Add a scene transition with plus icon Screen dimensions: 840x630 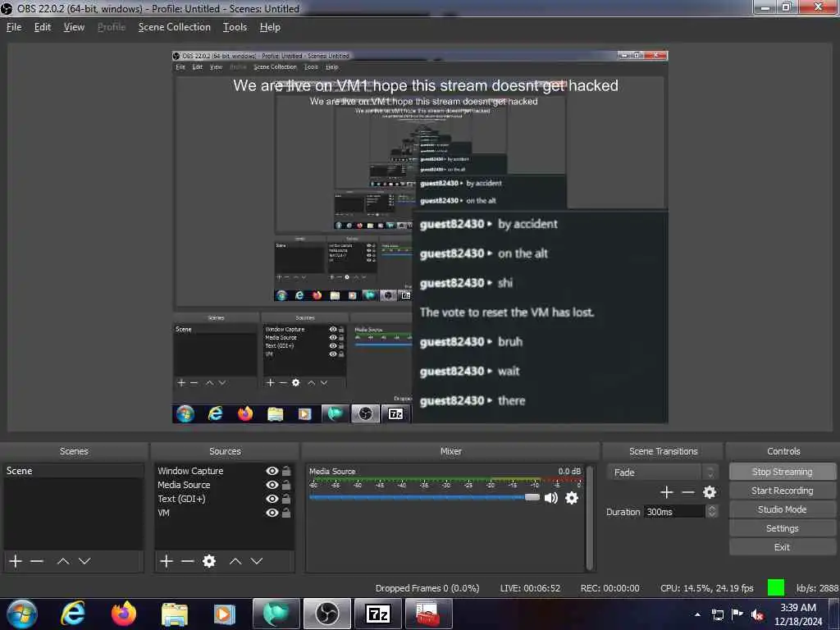667,492
